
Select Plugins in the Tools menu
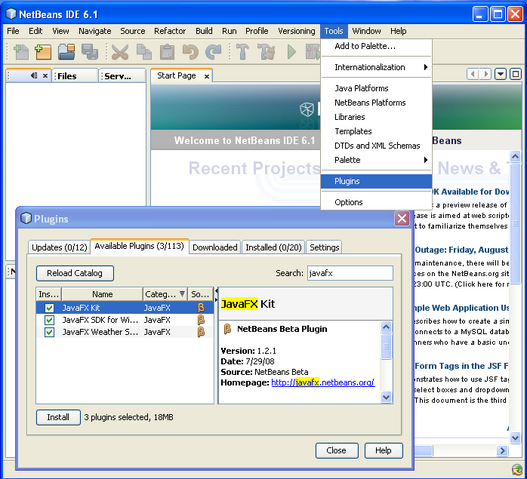pyautogui.click(x=376, y=181)
